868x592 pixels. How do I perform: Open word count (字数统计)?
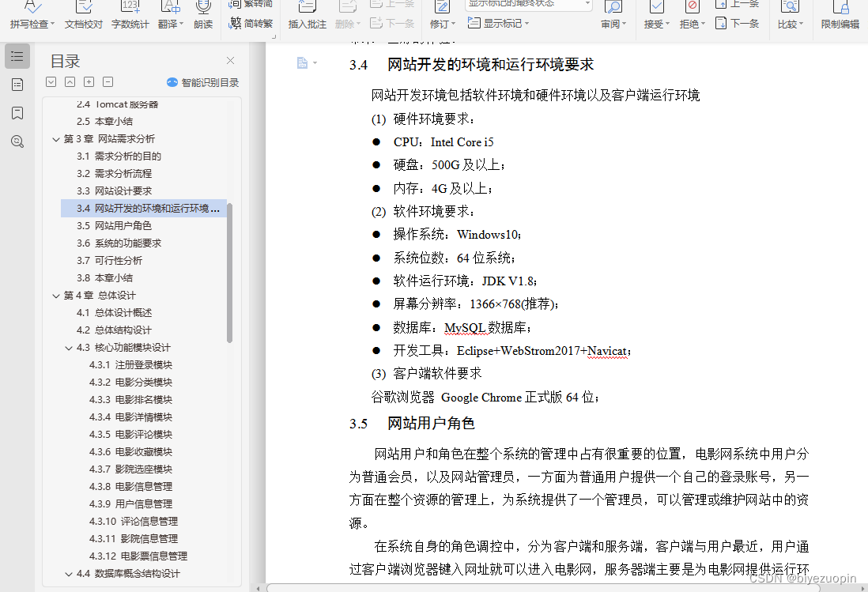point(130,16)
